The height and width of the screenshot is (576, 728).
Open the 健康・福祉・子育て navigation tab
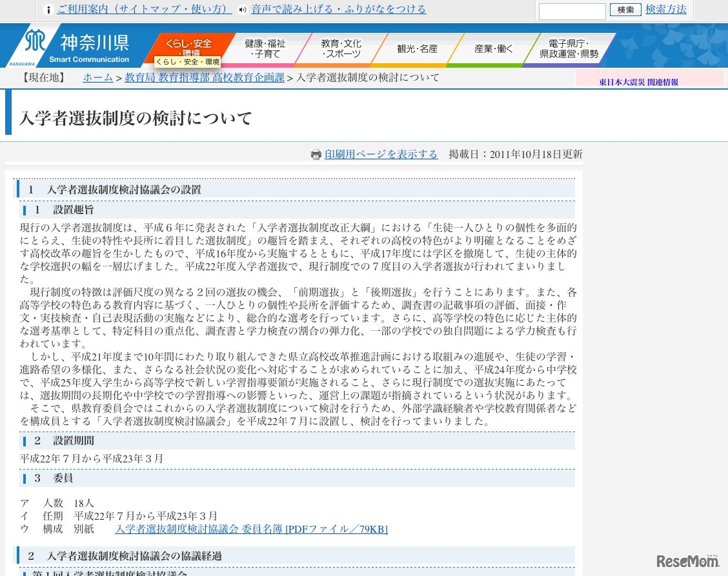(266, 46)
